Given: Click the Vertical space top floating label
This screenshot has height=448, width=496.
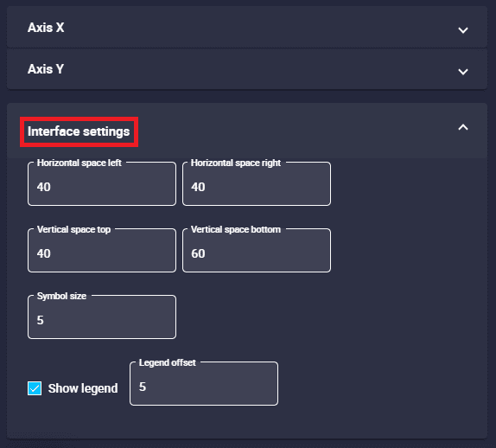Looking at the screenshot, I should [73, 229].
